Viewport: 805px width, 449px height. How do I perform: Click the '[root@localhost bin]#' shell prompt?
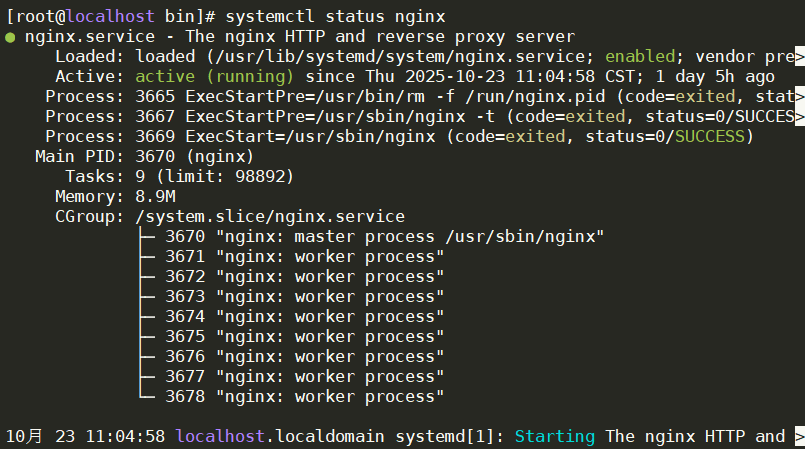(x=110, y=16)
